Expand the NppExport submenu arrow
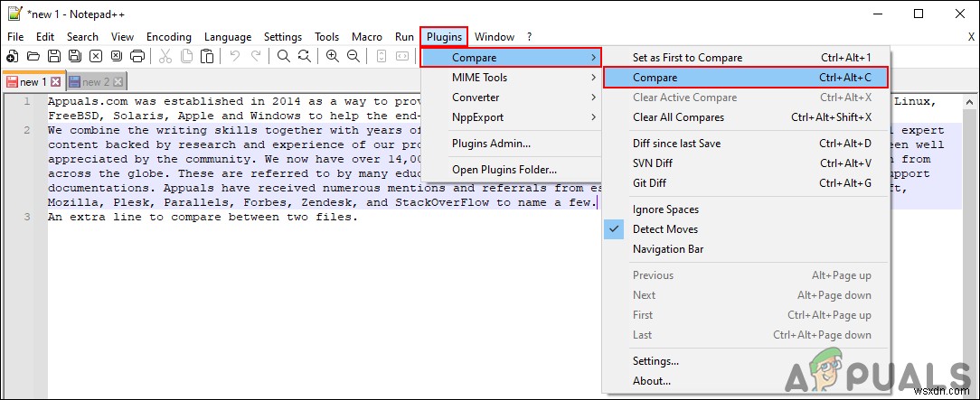This screenshot has width=980, height=400. coord(592,117)
